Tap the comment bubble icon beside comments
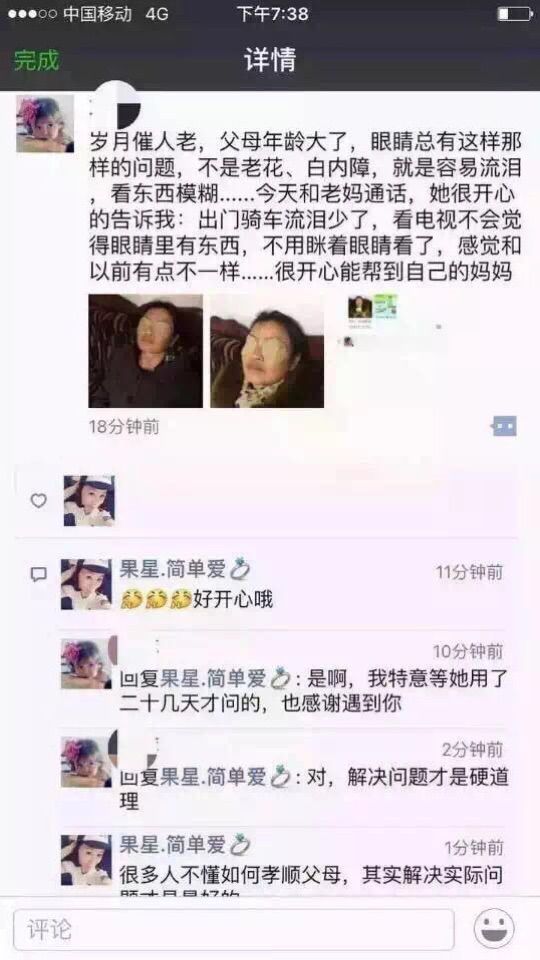 [39, 574]
